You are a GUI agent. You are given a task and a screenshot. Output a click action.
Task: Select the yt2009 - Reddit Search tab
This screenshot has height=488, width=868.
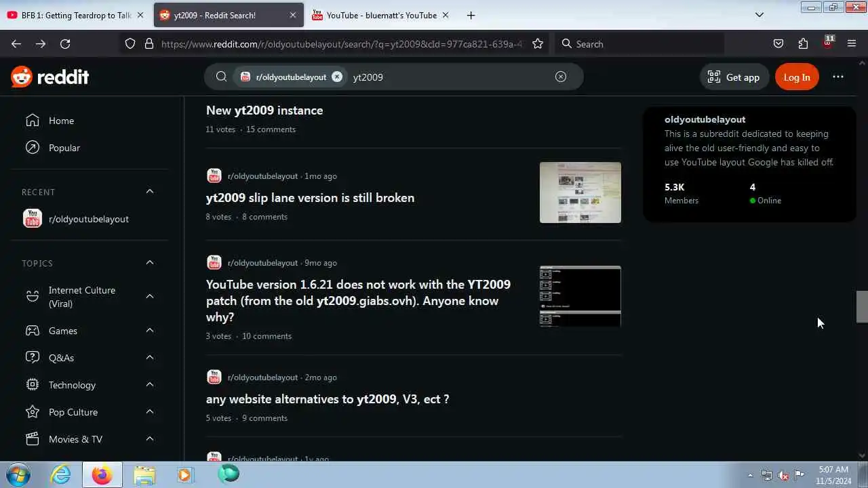(228, 15)
